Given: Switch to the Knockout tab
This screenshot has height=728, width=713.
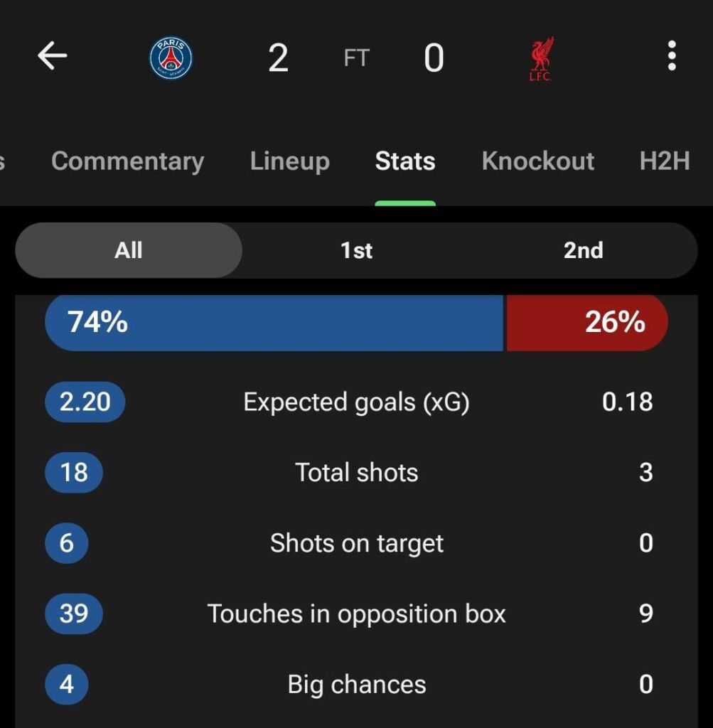Looking at the screenshot, I should [538, 161].
